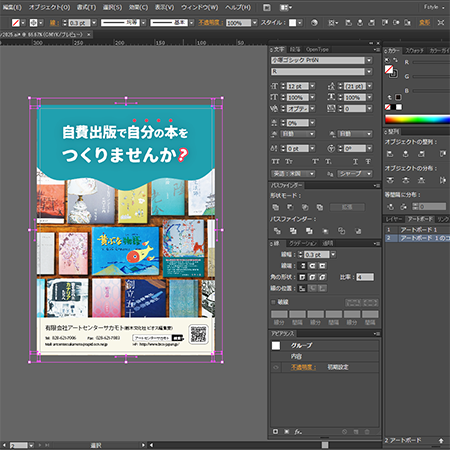Select align stroke to center option
The height and width of the screenshot is (450, 450).
302,288
